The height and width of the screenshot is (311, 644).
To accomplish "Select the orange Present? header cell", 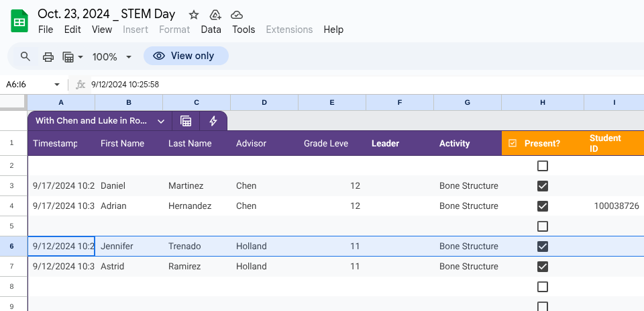I will click(x=542, y=143).
